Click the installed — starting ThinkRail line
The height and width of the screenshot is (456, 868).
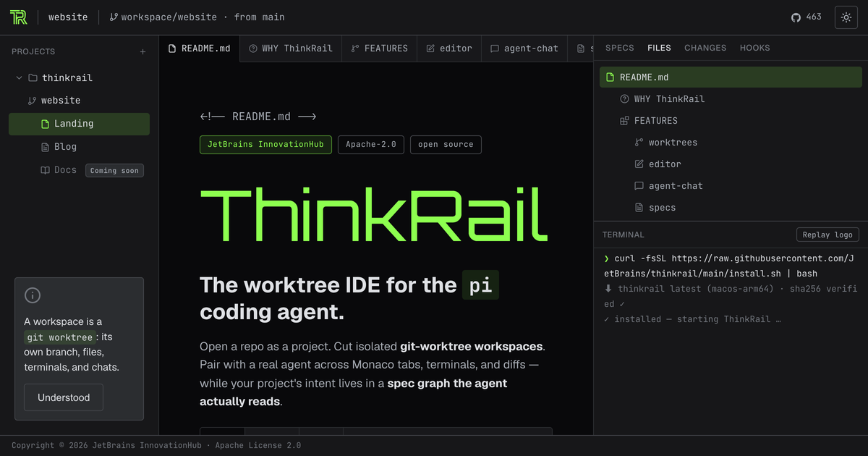pyautogui.click(x=692, y=319)
